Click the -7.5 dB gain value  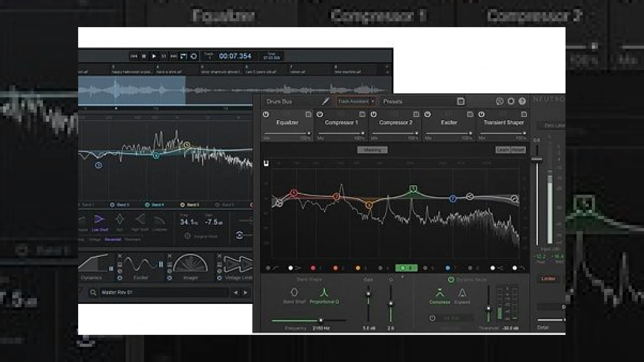click(x=214, y=222)
